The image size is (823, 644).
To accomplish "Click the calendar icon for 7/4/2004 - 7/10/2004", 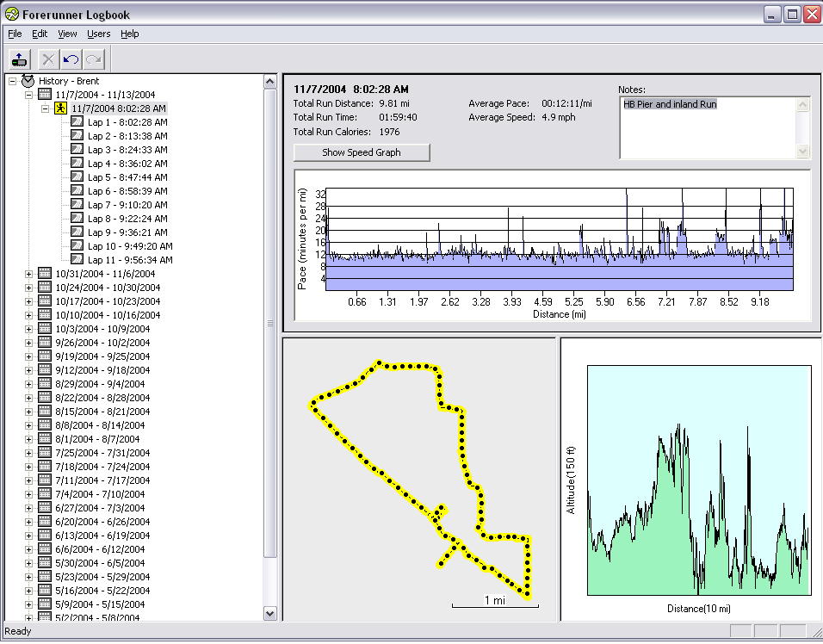I will coord(45,494).
